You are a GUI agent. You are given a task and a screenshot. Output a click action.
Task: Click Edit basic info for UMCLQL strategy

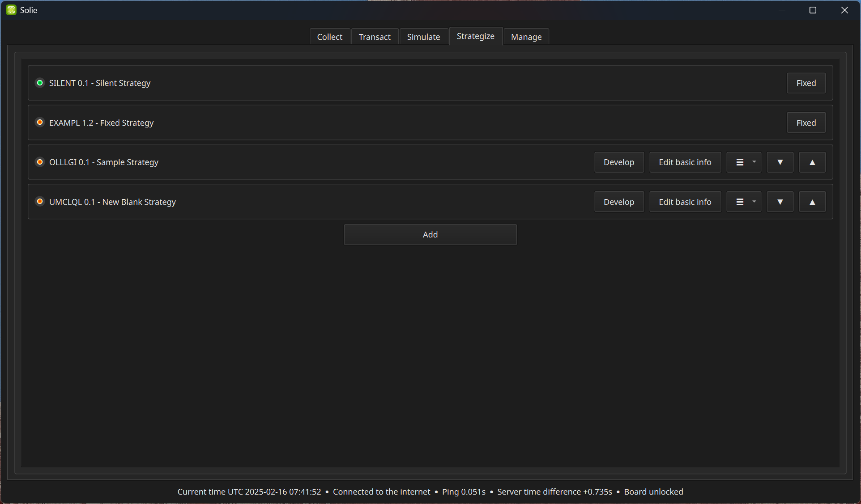[685, 202]
